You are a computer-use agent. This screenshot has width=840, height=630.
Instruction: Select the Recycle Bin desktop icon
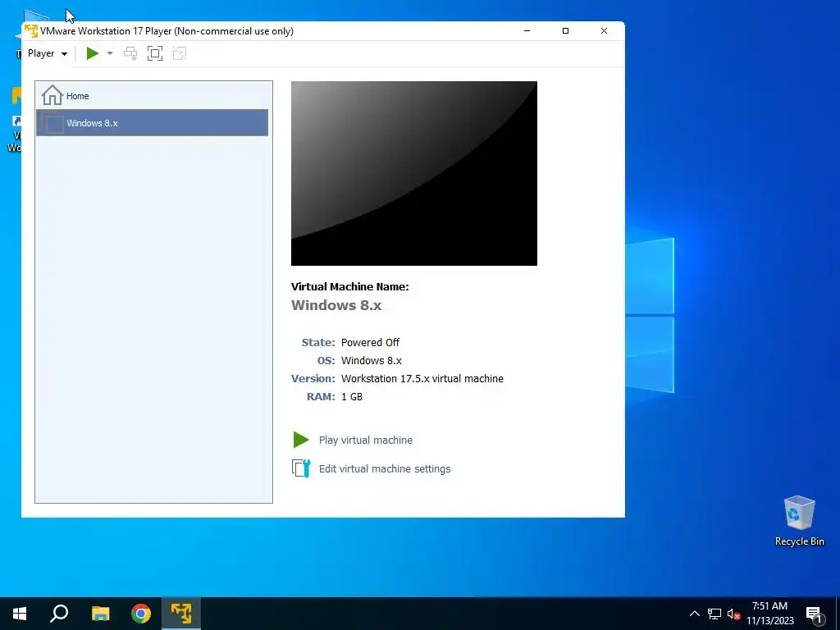pos(799,521)
